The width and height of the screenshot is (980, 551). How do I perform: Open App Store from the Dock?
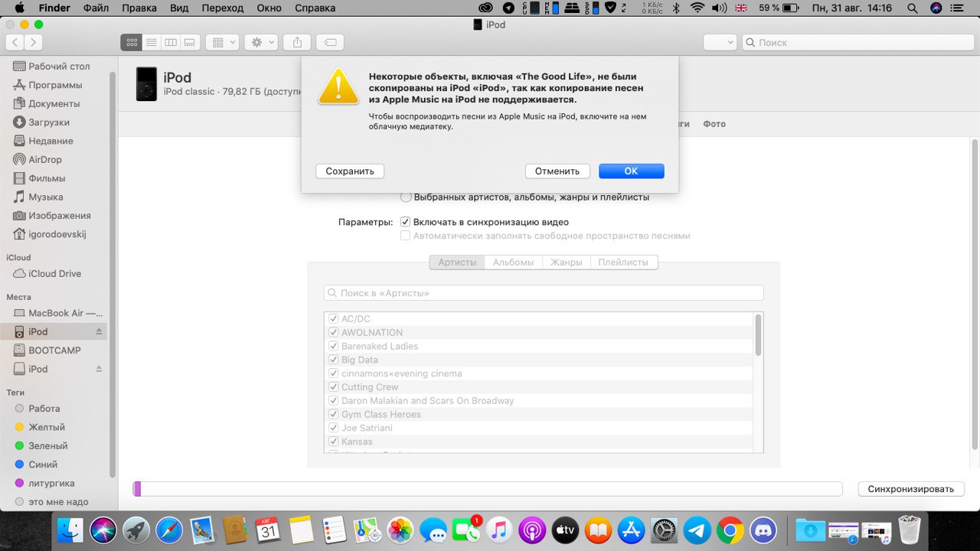point(631,530)
